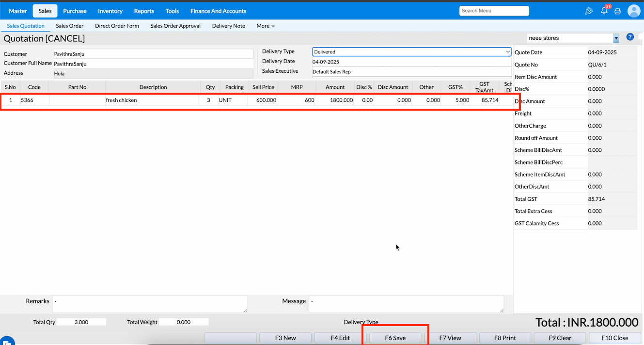
Task: Click the Message text area
Action: point(406,304)
